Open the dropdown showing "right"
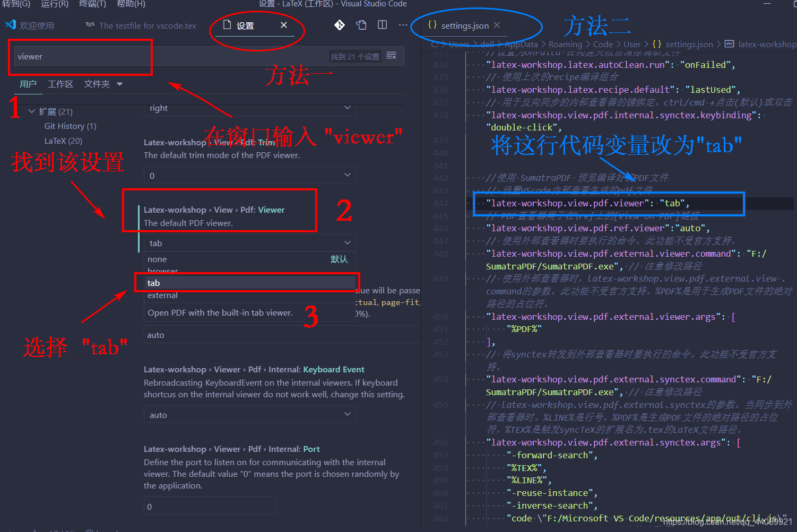 tap(249, 108)
